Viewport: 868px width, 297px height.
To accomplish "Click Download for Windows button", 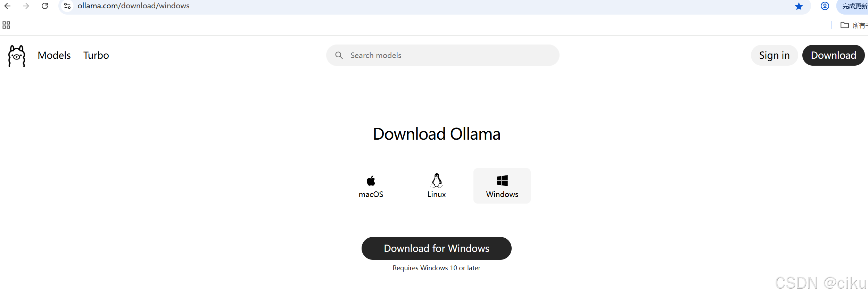I will coord(437,248).
